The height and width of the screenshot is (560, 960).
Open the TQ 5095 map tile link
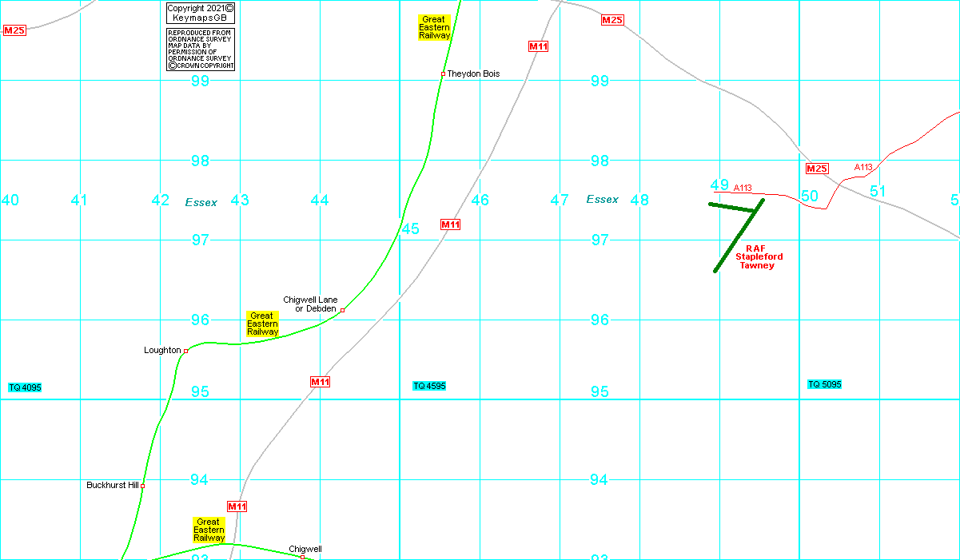coord(824,384)
